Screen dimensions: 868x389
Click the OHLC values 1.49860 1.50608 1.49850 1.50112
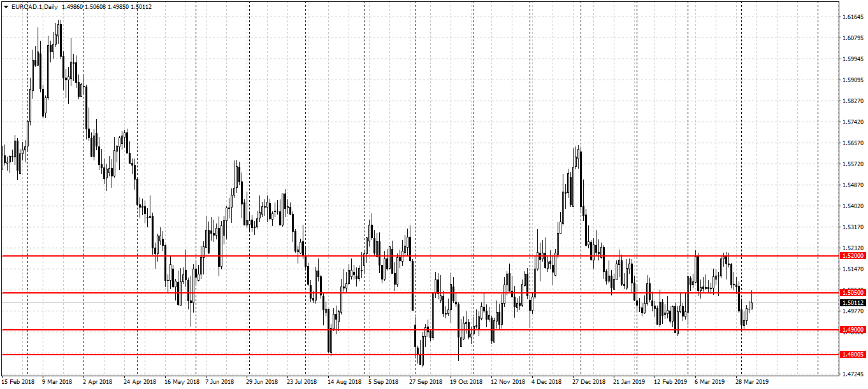107,6
